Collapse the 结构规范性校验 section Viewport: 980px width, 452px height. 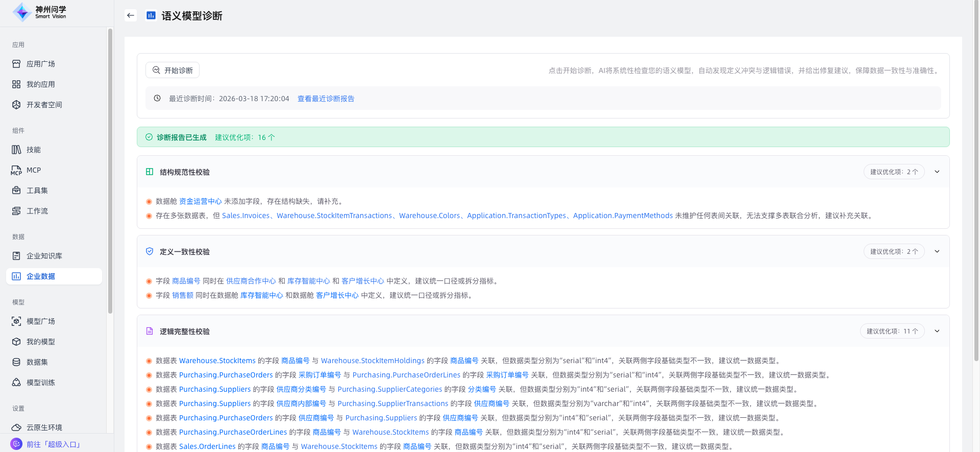click(937, 172)
